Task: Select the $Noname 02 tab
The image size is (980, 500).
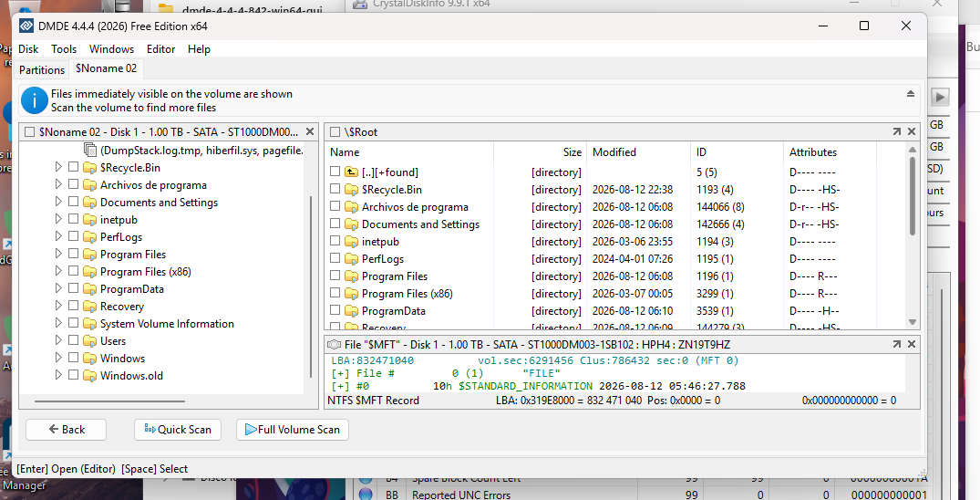Action: [107, 68]
